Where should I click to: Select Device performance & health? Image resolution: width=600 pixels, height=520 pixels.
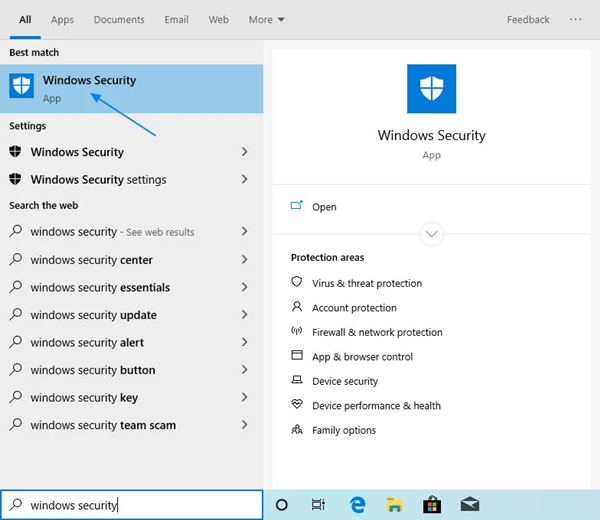376,406
